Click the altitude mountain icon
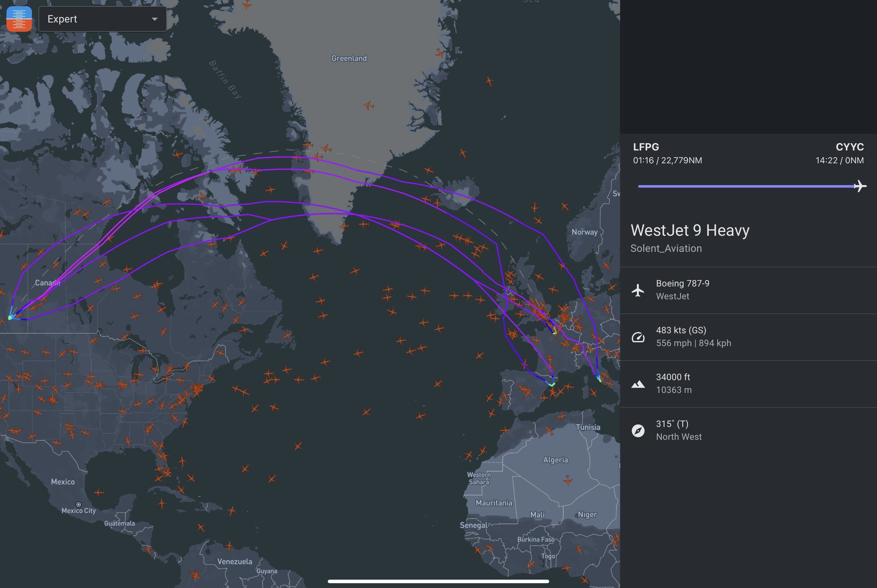The height and width of the screenshot is (588, 877). click(x=638, y=384)
